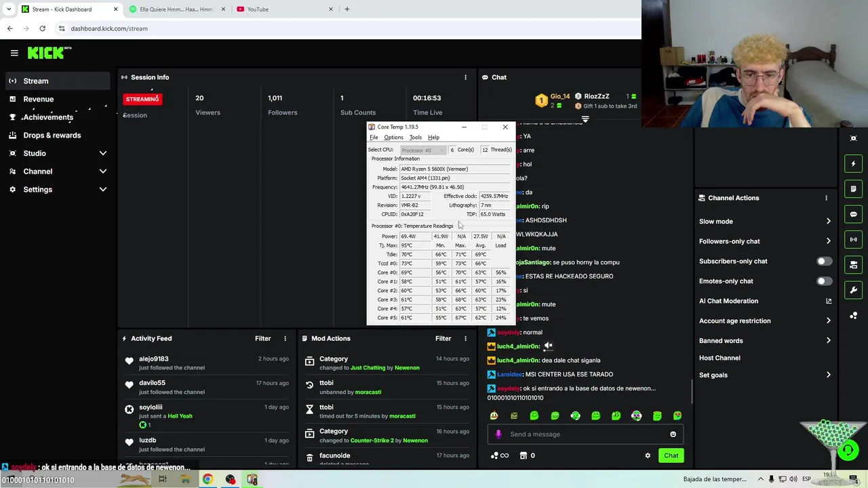Viewport: 868px width, 488px height.
Task: Click Host Channel action
Action: pyautogui.click(x=719, y=358)
